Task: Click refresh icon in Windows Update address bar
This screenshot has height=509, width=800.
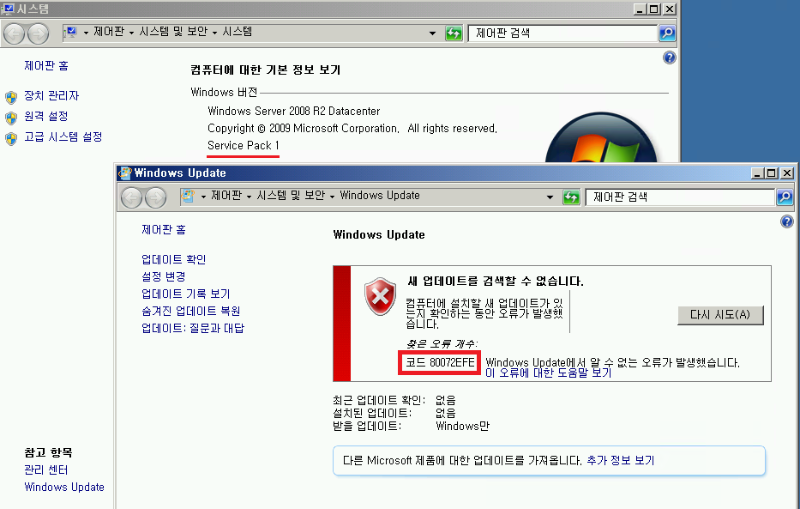Action: click(571, 196)
